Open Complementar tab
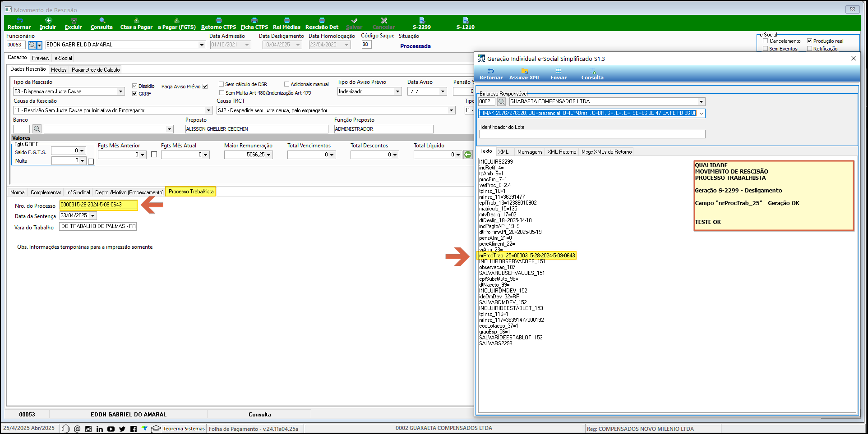 pos(46,192)
